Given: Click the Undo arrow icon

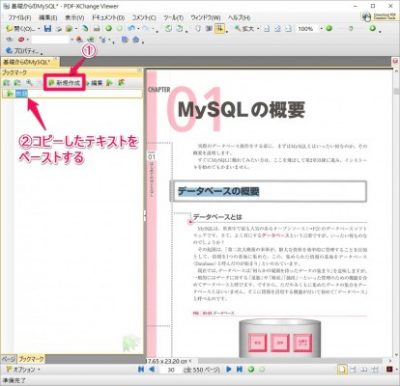Looking at the screenshot, I should coord(131,29).
